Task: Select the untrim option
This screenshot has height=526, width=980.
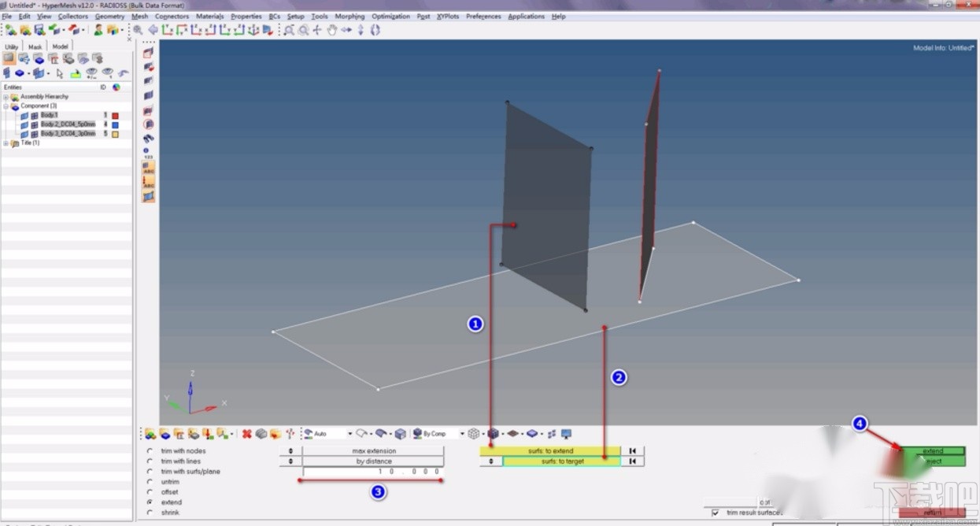Action: point(150,482)
